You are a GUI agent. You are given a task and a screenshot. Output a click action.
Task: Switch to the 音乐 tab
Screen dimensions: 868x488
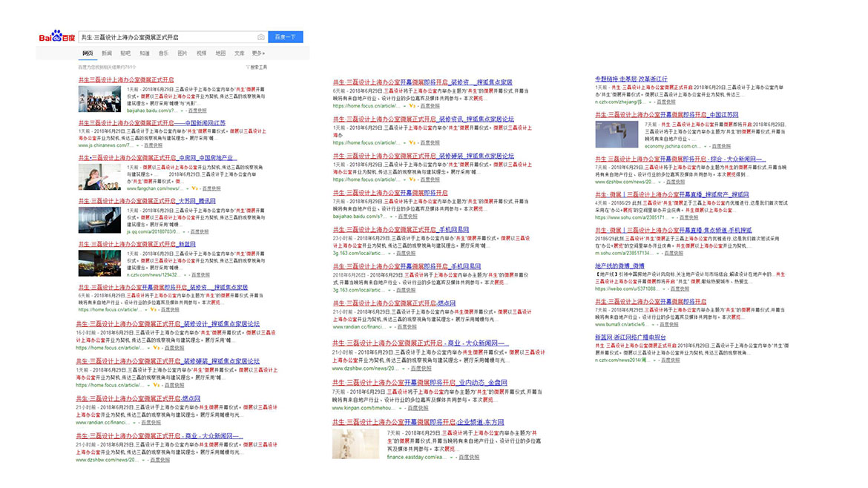click(x=163, y=53)
